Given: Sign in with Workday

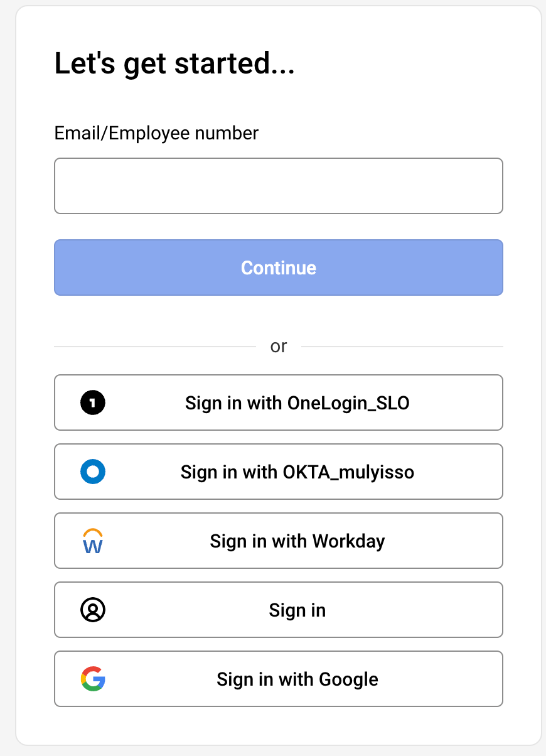Looking at the screenshot, I should click(279, 541).
